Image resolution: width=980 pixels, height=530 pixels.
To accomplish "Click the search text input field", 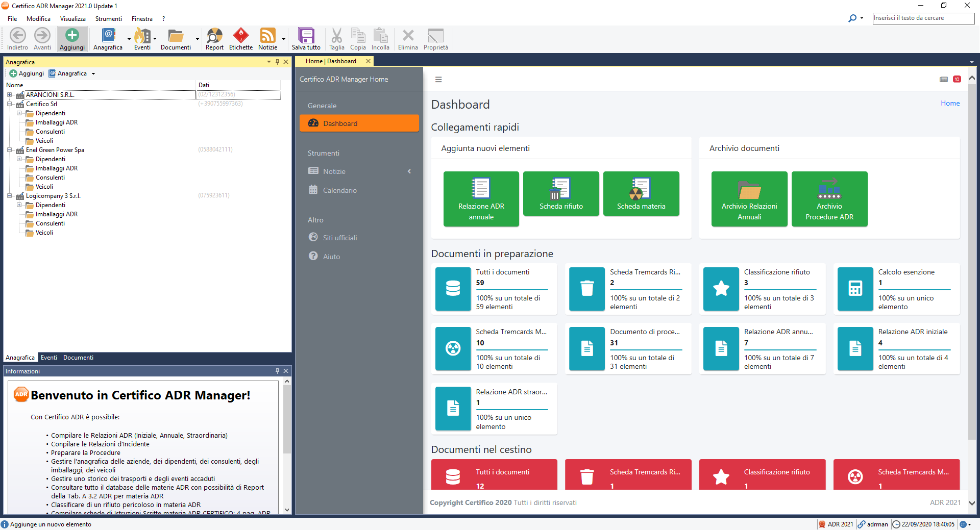I will [923, 18].
